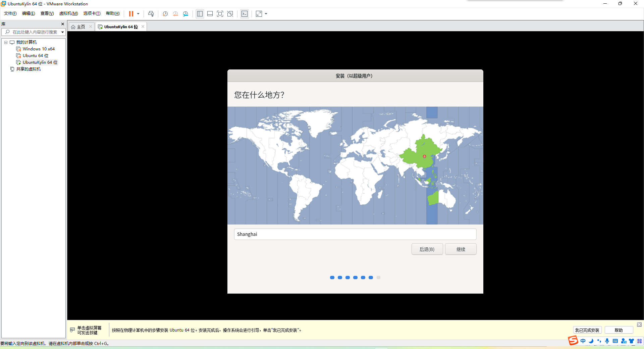Click the Sogou input method S icon
Viewport: 644px width, 349px height.
click(573, 341)
